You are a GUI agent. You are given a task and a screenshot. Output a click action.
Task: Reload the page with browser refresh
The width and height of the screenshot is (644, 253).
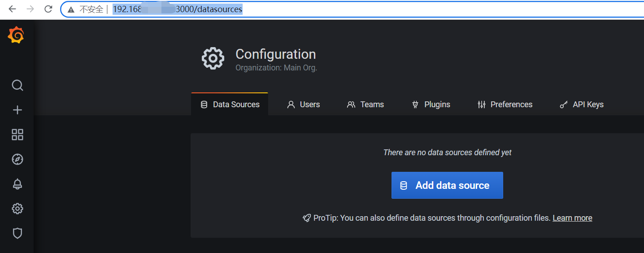click(x=48, y=9)
